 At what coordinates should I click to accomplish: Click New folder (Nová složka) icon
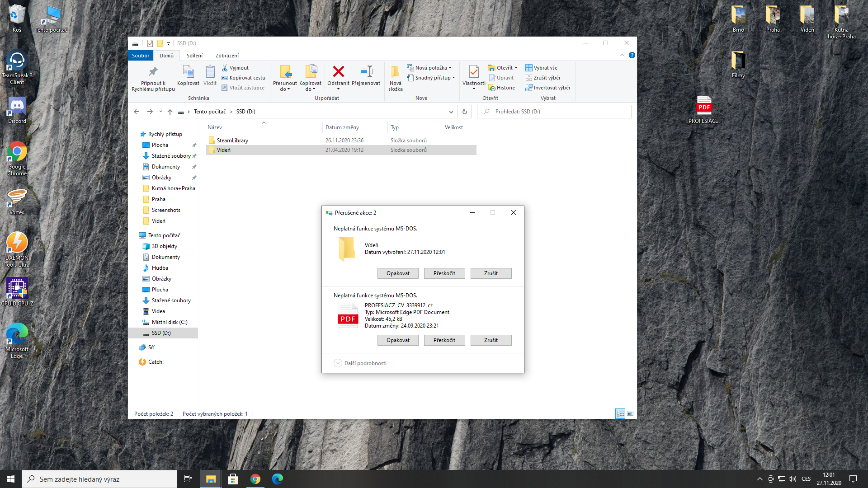coord(395,72)
